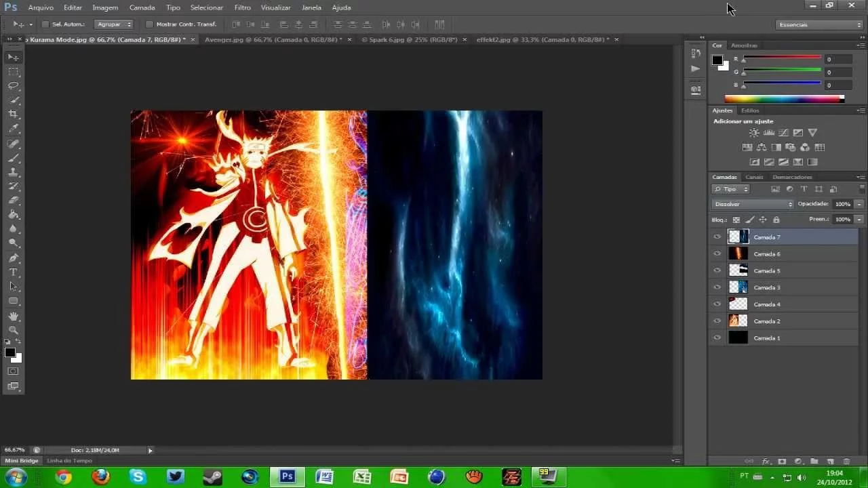The image size is (868, 488).
Task: Hide the Camada 2 layer
Action: click(717, 321)
